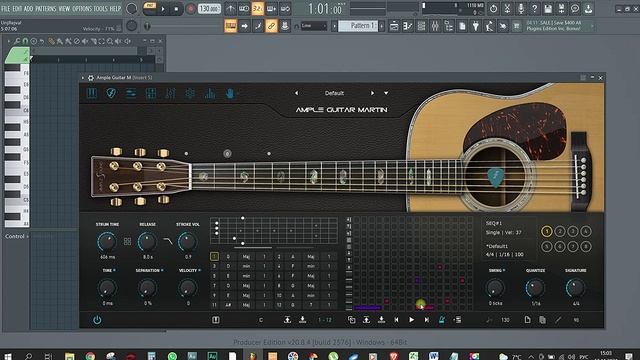Click the Pattern 1 selector
This screenshot has height=360, width=640.
click(x=358, y=26)
